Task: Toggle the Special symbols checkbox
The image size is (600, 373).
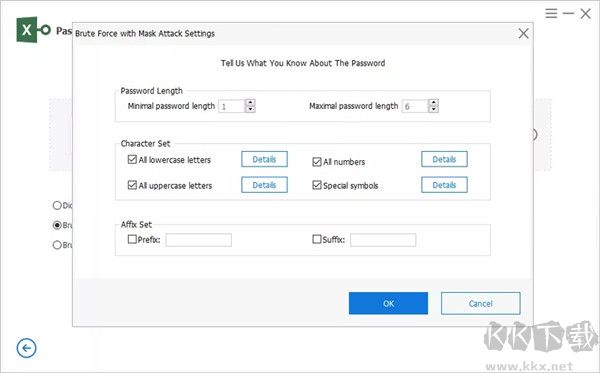Action: tap(317, 185)
